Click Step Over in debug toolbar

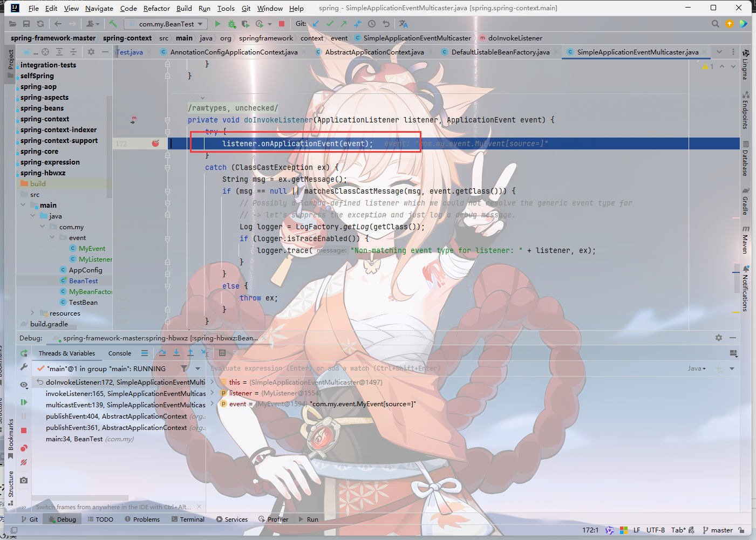click(x=162, y=353)
